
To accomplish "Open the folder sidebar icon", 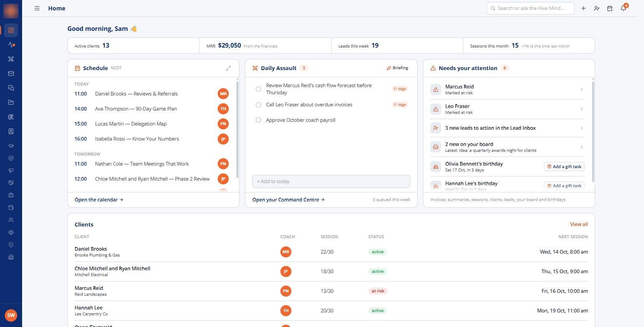I will tap(11, 102).
